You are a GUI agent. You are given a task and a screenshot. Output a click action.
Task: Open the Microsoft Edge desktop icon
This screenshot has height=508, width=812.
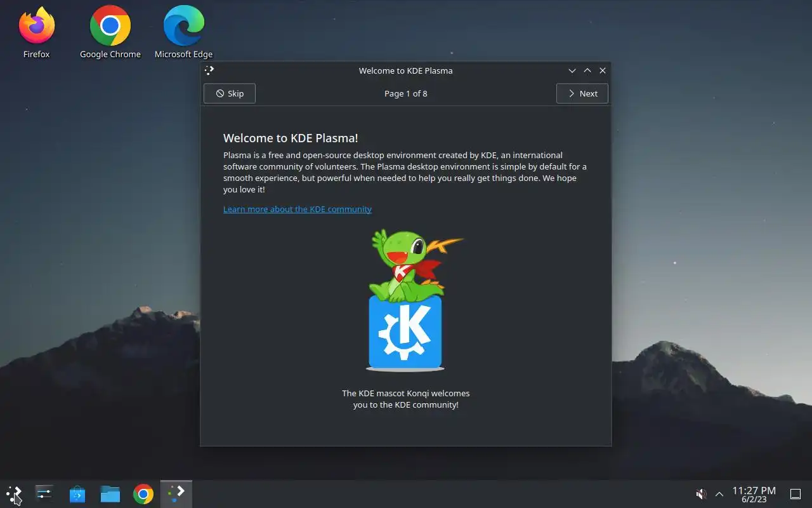pos(183,32)
